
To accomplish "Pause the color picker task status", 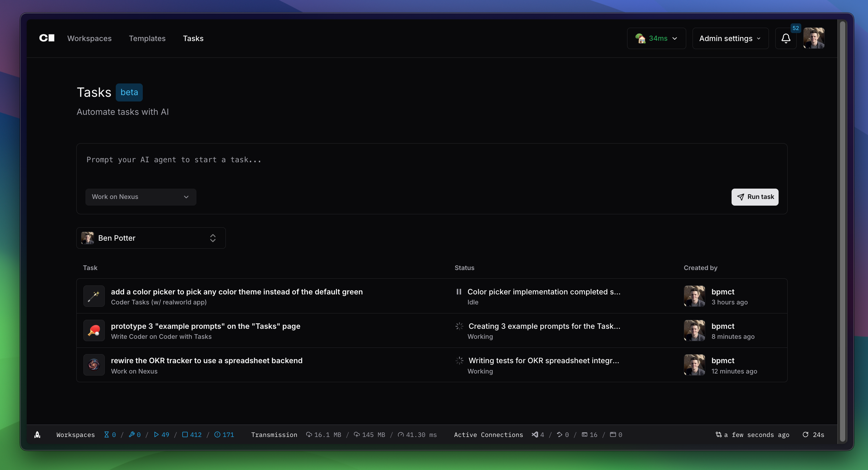I will pos(459,292).
